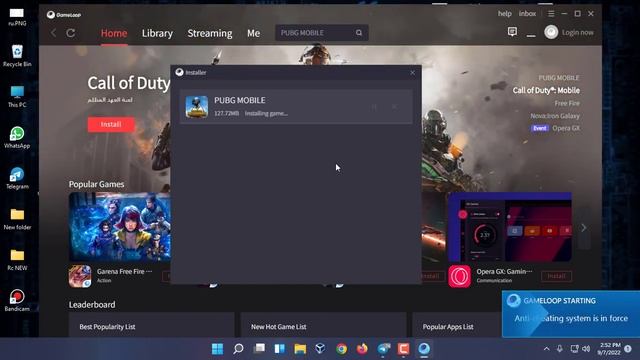The width and height of the screenshot is (640, 360).
Task: Click the user avatar icon
Action: pyautogui.click(x=551, y=32)
